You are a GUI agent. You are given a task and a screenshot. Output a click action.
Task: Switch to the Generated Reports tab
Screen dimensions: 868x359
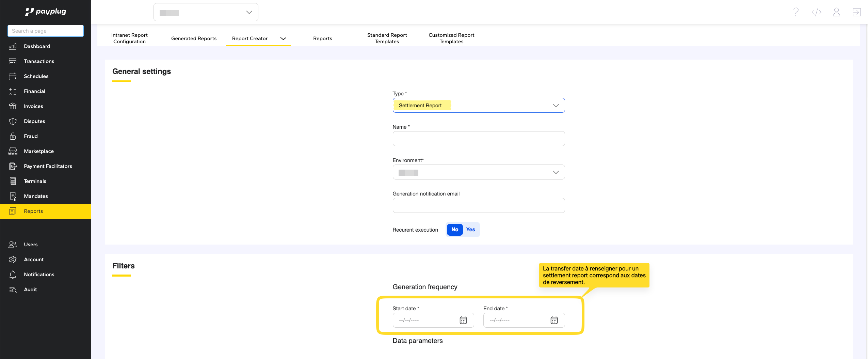point(194,38)
